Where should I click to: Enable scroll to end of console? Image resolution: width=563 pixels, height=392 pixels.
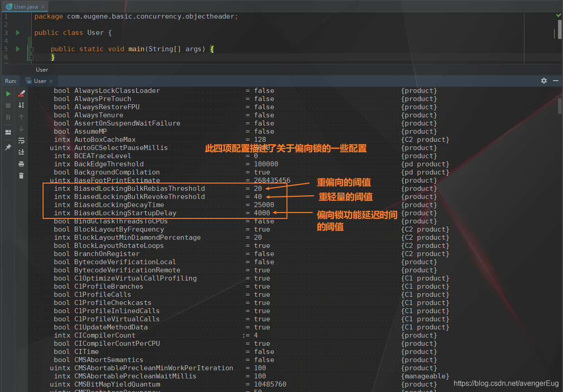(x=21, y=152)
